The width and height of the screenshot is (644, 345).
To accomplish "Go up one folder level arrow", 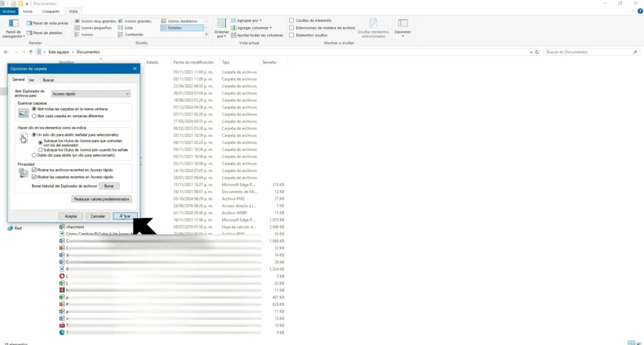I will (30, 52).
